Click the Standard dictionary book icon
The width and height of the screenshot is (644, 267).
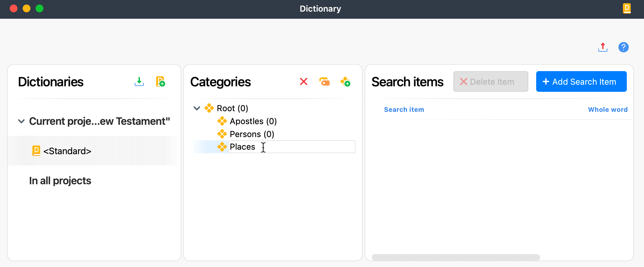coord(36,151)
